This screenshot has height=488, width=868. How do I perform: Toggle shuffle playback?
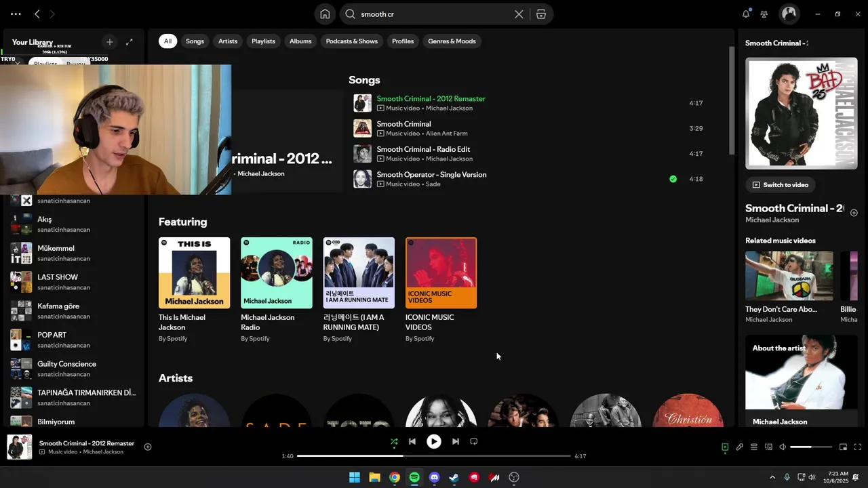[394, 441]
